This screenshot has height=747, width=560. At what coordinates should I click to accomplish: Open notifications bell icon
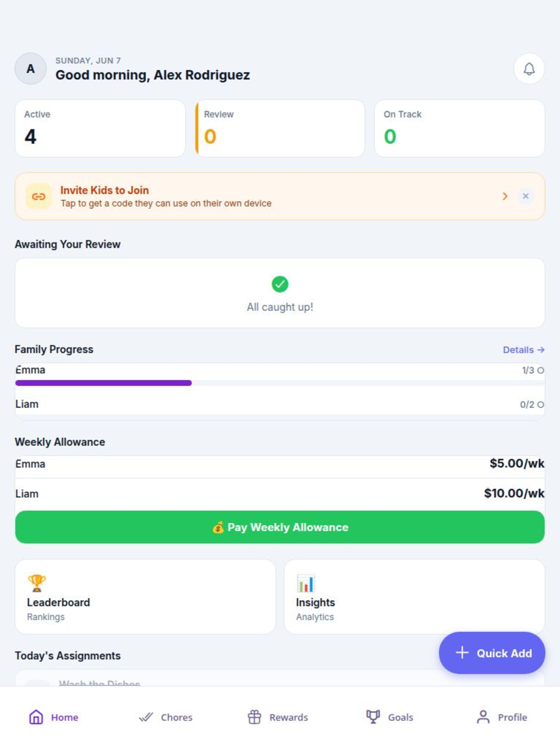(529, 69)
